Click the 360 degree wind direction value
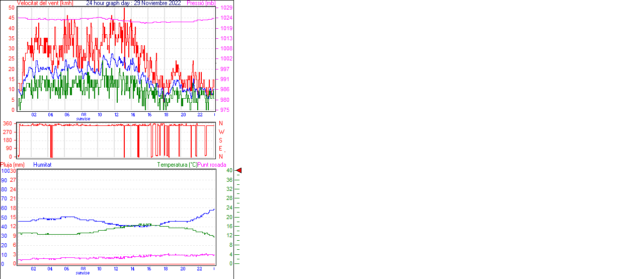This screenshot has height=279, width=644. tap(8, 123)
